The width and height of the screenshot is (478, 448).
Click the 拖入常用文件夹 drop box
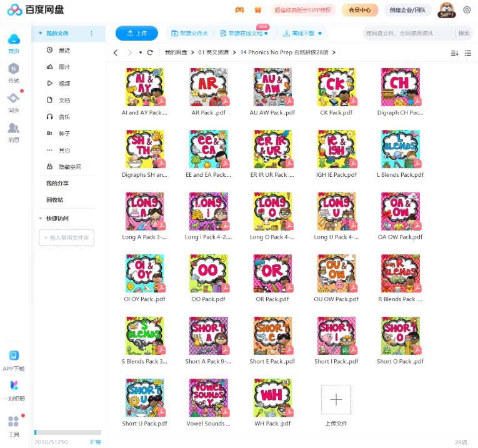pos(66,237)
